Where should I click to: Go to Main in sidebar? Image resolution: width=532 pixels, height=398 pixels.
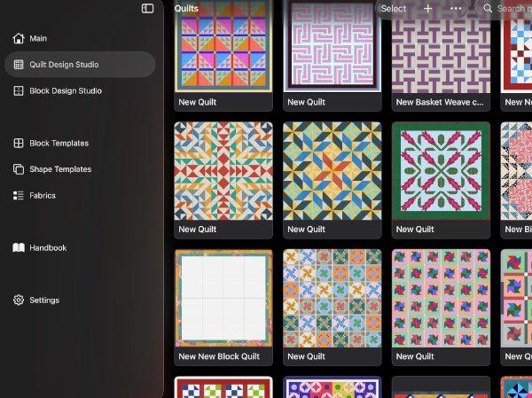click(38, 38)
